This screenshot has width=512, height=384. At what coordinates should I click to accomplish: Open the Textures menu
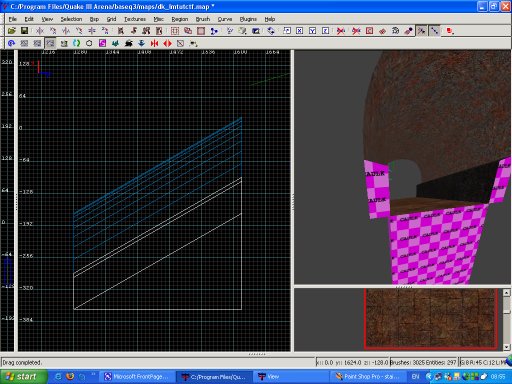click(135, 19)
